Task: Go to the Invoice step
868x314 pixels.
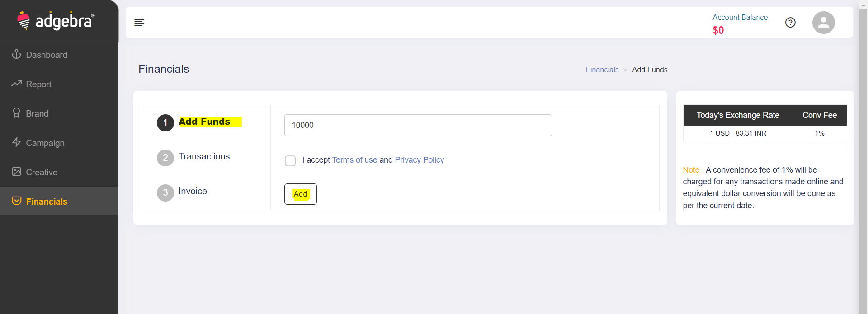Action: [x=193, y=191]
